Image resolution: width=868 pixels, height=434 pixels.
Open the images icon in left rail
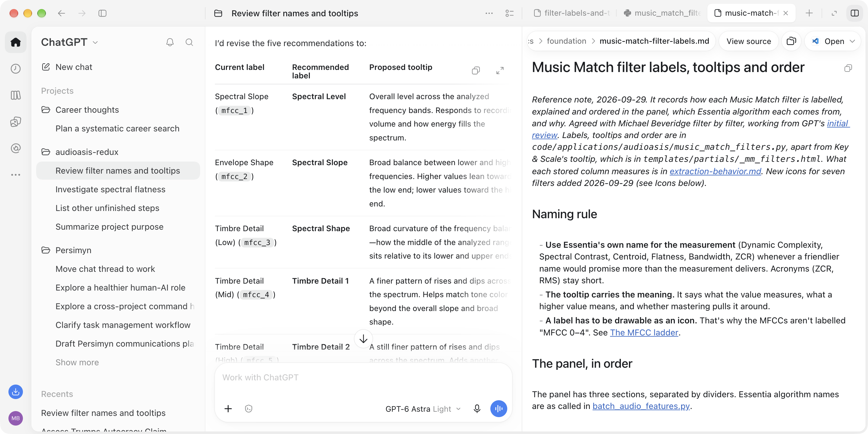[15, 122]
